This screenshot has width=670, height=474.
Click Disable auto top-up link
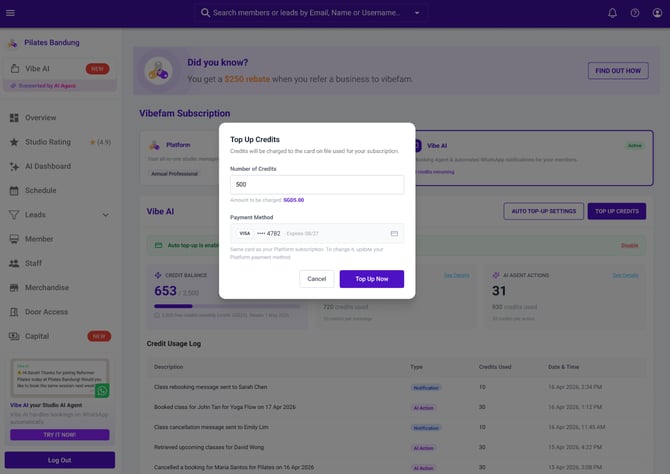(x=629, y=245)
